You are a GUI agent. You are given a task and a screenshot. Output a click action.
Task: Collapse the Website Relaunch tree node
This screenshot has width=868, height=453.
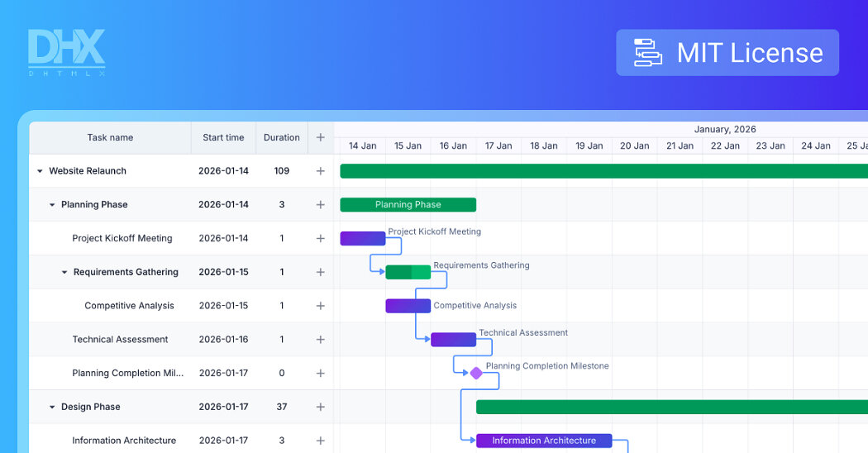point(40,171)
